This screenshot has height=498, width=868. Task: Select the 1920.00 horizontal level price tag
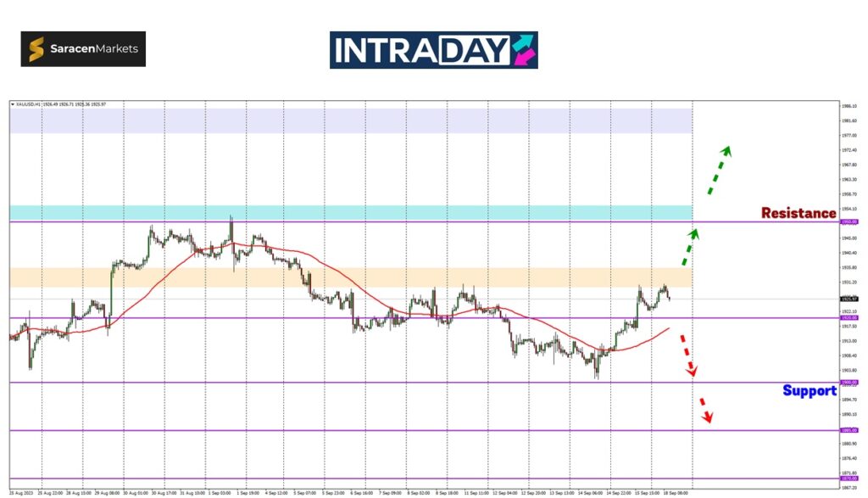point(849,318)
